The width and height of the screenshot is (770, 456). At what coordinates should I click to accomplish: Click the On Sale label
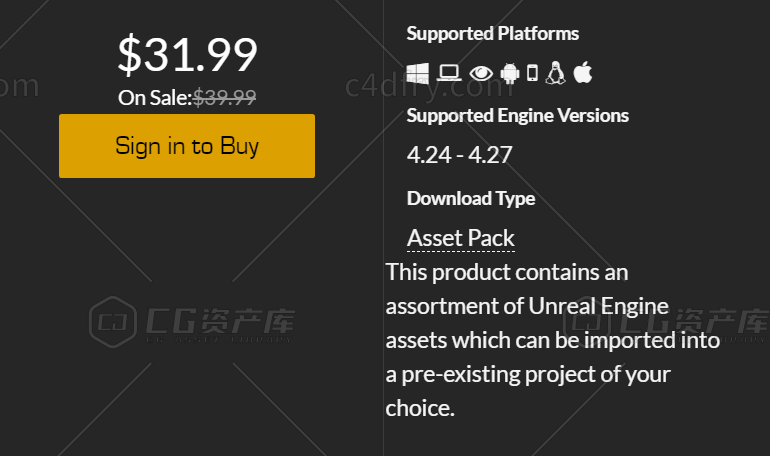(x=155, y=98)
